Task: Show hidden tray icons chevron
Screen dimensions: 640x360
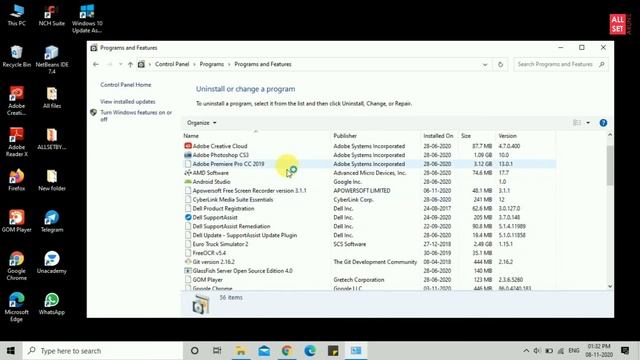Action: tap(526, 351)
